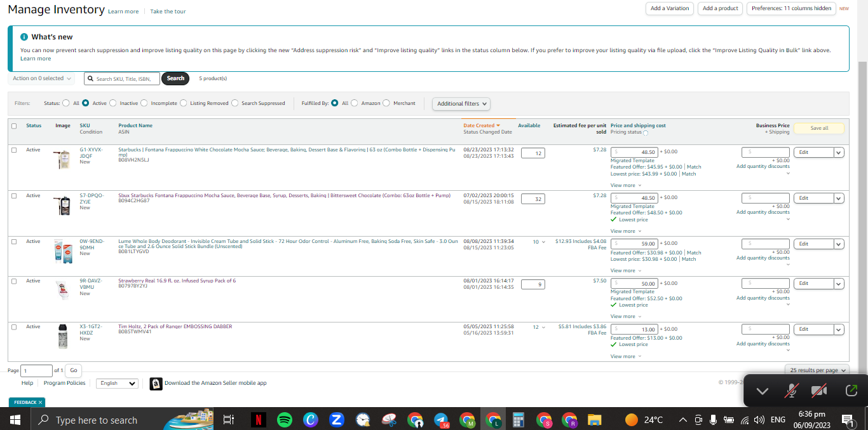Check the row for Tim Holtz Embossing Dabber

point(14,327)
